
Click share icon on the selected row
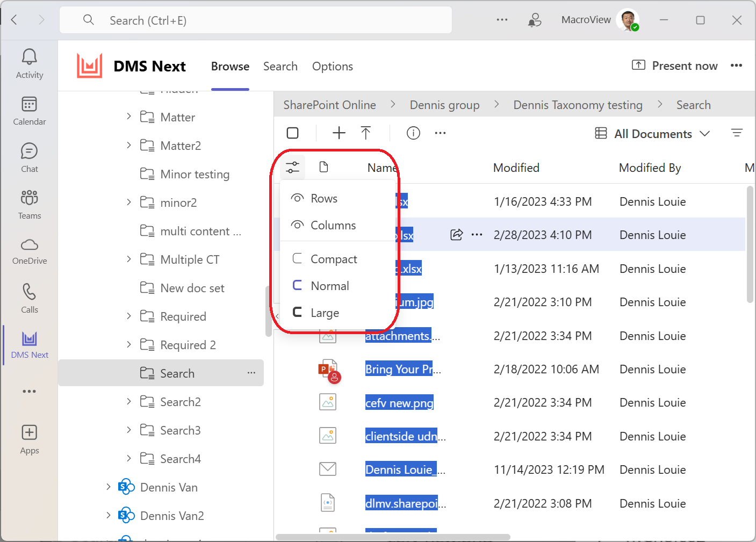[x=456, y=235]
